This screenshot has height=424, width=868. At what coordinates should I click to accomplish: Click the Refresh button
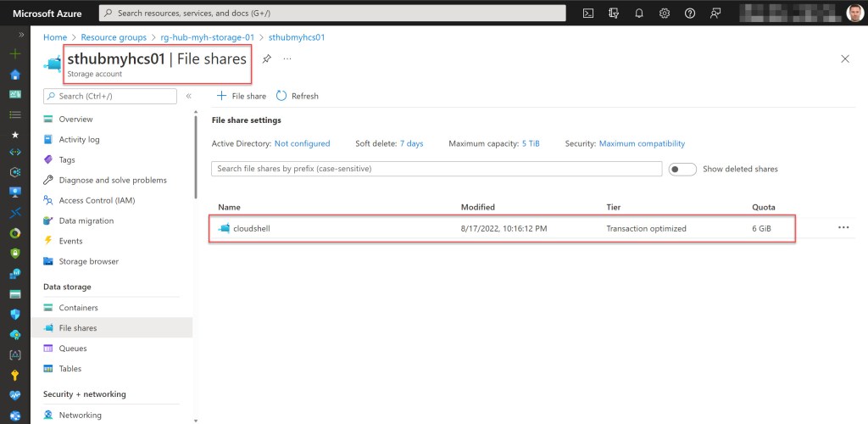pos(298,97)
